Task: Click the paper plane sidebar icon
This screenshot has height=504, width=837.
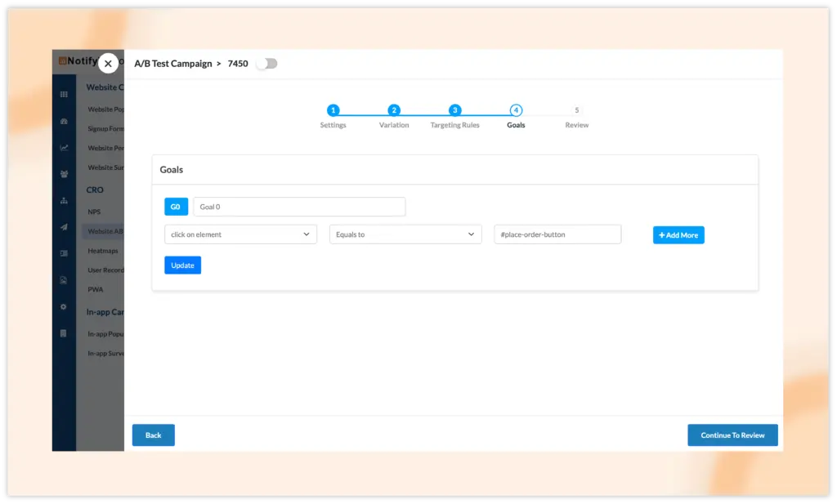Action: (x=64, y=227)
